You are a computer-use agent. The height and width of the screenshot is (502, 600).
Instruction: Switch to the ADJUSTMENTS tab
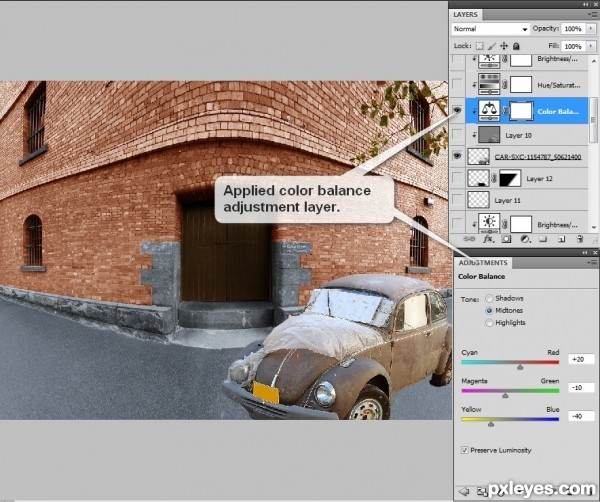(483, 263)
